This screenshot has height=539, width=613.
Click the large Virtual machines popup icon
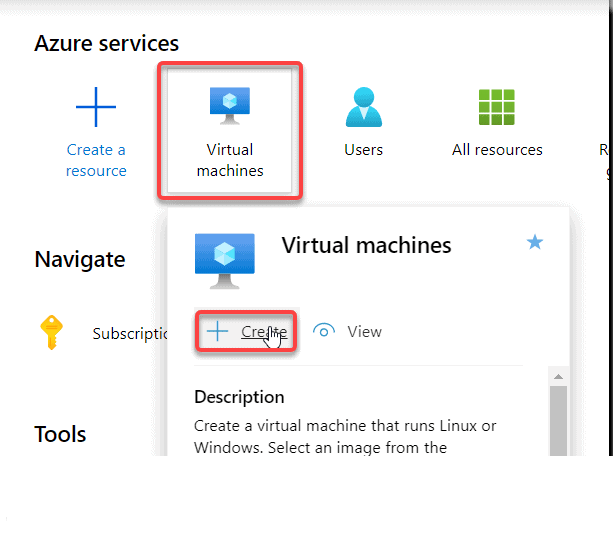pyautogui.click(x=225, y=261)
